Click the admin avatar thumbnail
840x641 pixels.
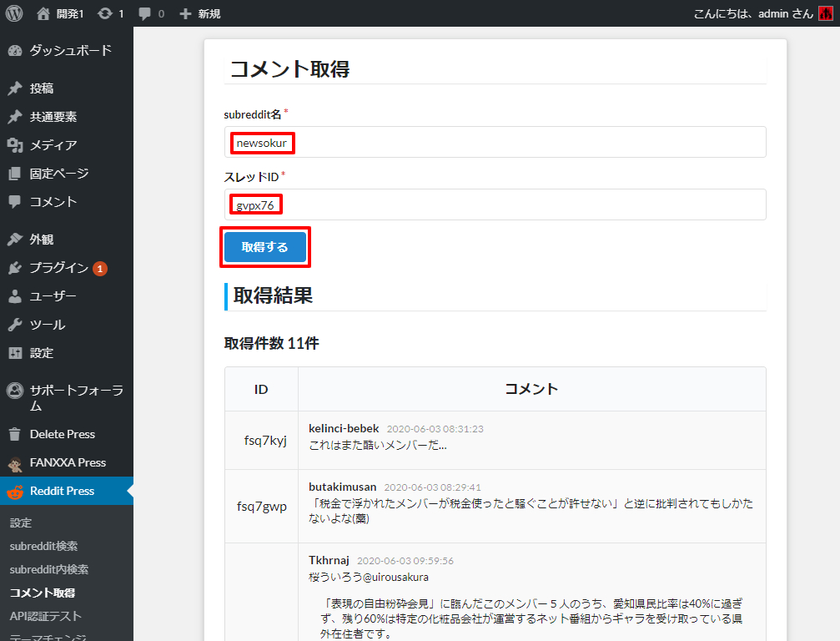coord(826,13)
